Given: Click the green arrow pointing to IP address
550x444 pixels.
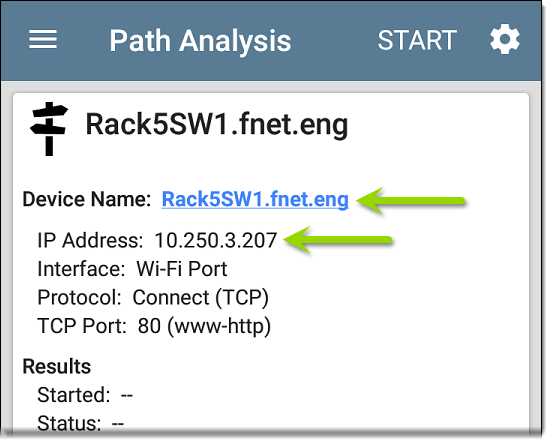Looking at the screenshot, I should [x=337, y=240].
